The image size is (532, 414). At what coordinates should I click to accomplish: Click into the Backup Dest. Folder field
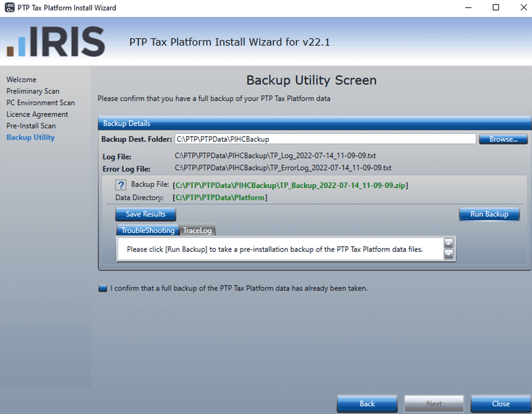pyautogui.click(x=326, y=139)
